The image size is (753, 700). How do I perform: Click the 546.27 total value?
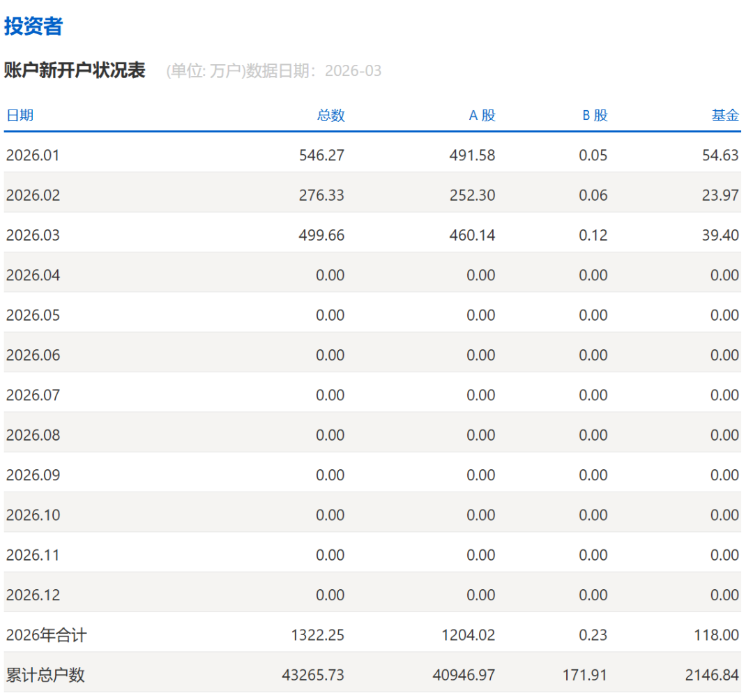tap(321, 155)
